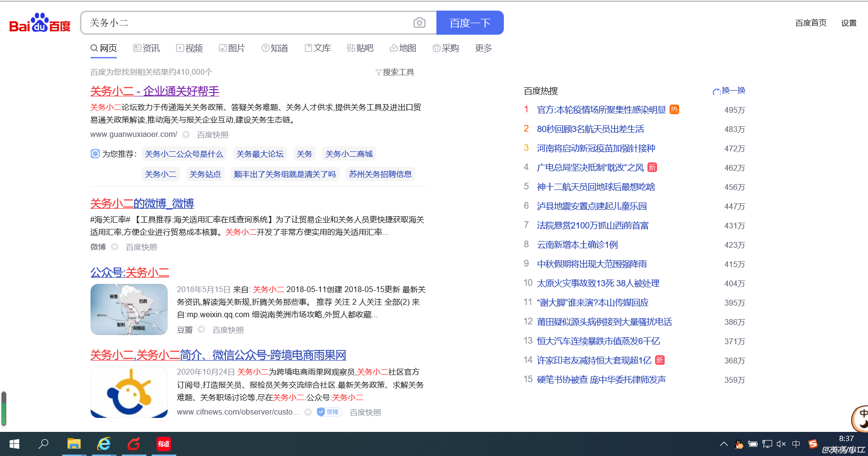The width and height of the screenshot is (868, 456).
Task: Expand arrow next to guanwuxiaoer.com URL
Action: pos(186,135)
